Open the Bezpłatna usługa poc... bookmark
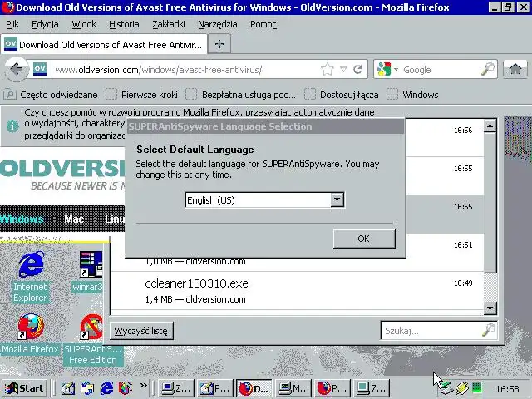Viewport: 532px width, 399px height. (x=240, y=95)
